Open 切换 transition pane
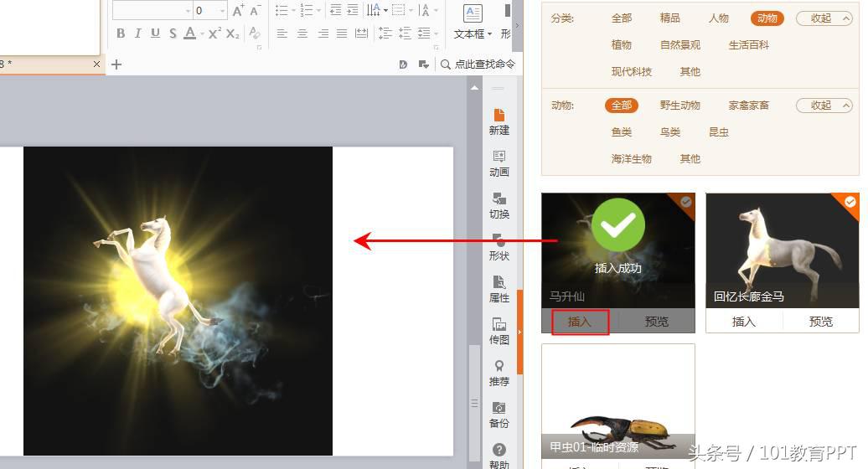 click(499, 206)
